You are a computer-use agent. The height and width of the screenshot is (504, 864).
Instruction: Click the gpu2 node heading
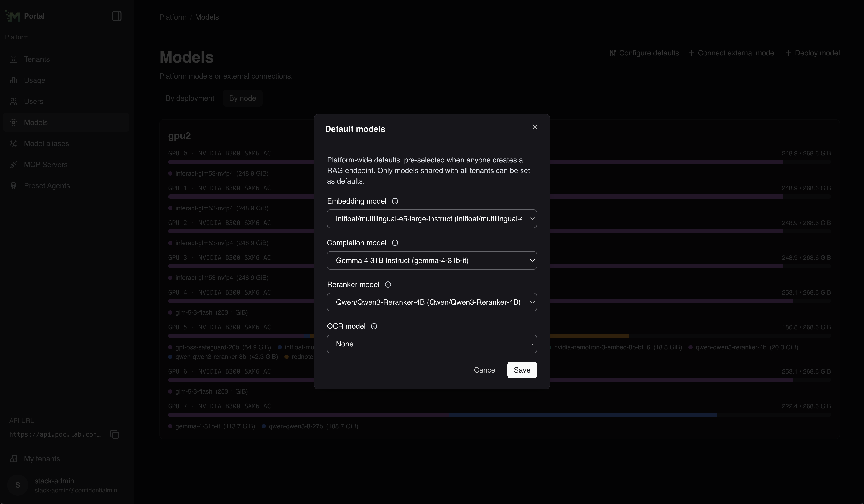(179, 136)
